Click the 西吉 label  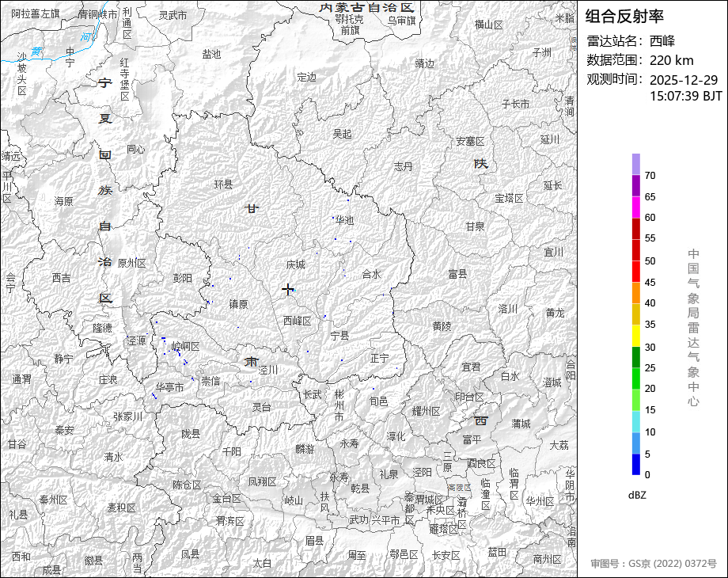(61, 278)
